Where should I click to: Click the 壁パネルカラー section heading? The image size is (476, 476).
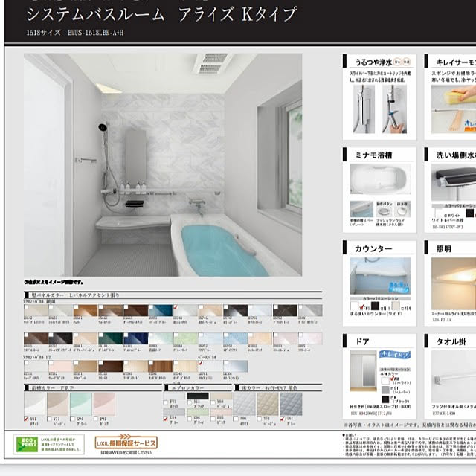(76, 295)
